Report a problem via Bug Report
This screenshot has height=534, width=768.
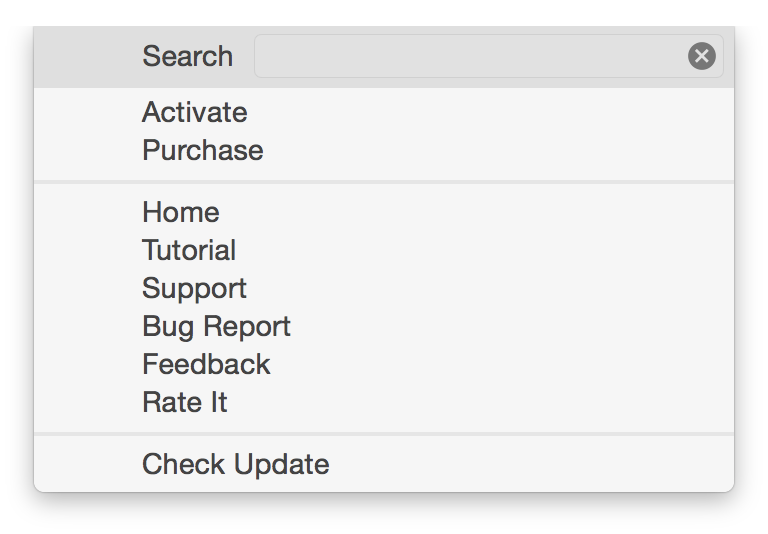coord(216,326)
